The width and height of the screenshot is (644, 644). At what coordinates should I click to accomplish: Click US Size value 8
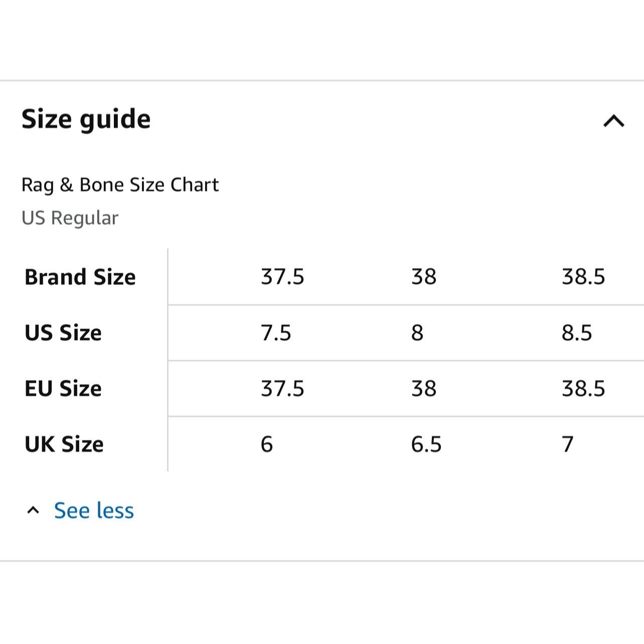(417, 333)
